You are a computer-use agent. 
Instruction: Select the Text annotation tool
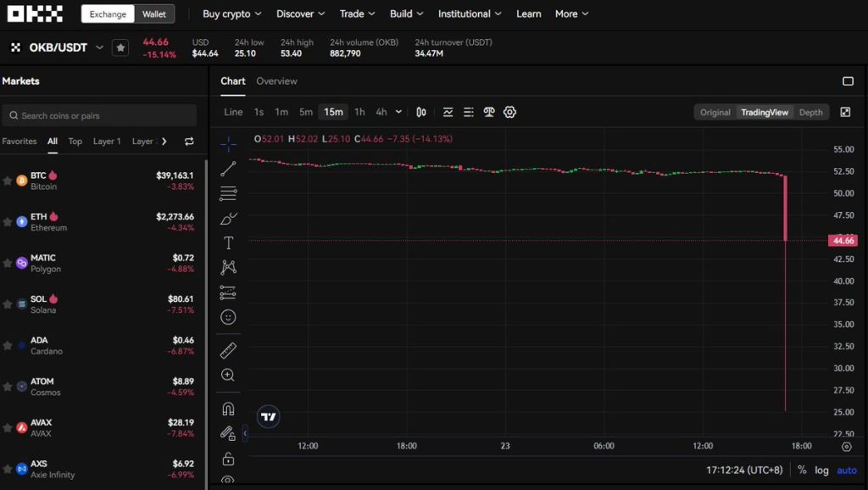pyautogui.click(x=228, y=243)
